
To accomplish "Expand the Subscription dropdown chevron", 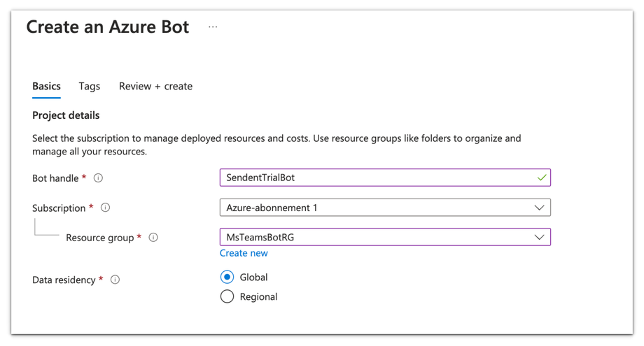I will (539, 208).
